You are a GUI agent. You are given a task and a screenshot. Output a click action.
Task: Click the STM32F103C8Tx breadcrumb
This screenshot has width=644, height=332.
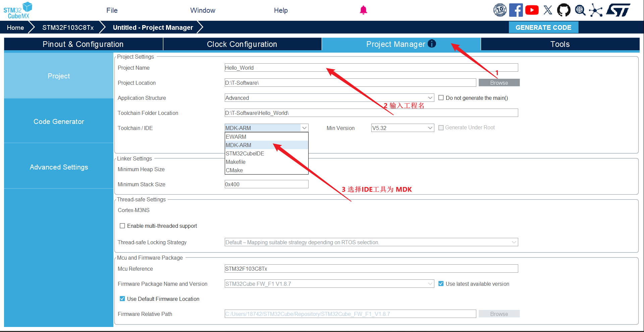click(x=68, y=27)
